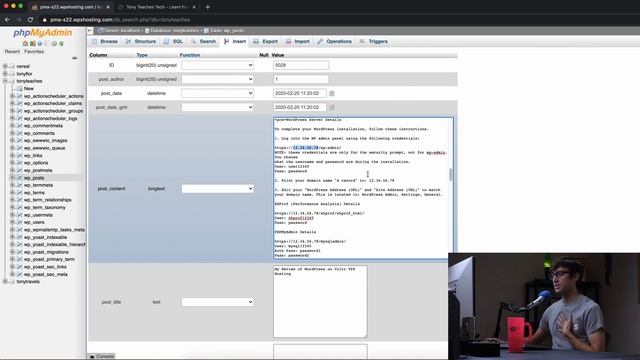The width and height of the screenshot is (640, 360).
Task: Click the ID value field showing 5028
Action: click(x=301, y=65)
